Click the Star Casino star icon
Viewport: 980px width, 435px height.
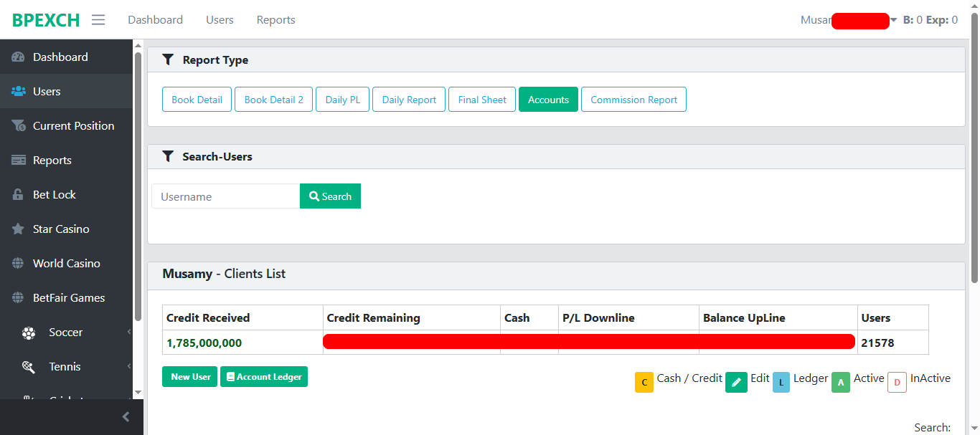19,229
